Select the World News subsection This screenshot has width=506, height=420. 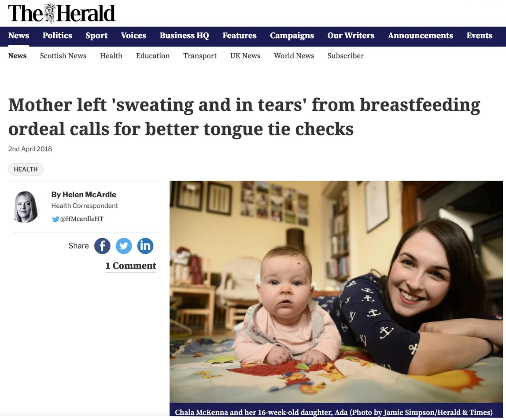pyautogui.click(x=294, y=56)
